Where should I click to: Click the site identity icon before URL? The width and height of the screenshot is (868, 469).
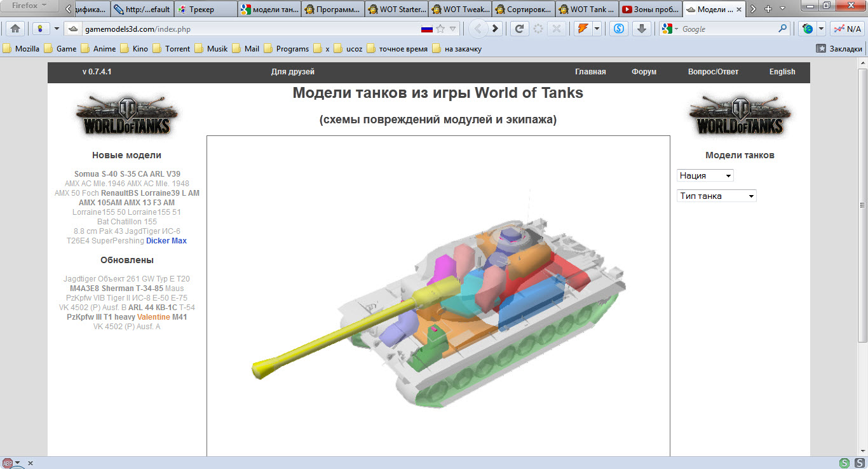pyautogui.click(x=73, y=29)
